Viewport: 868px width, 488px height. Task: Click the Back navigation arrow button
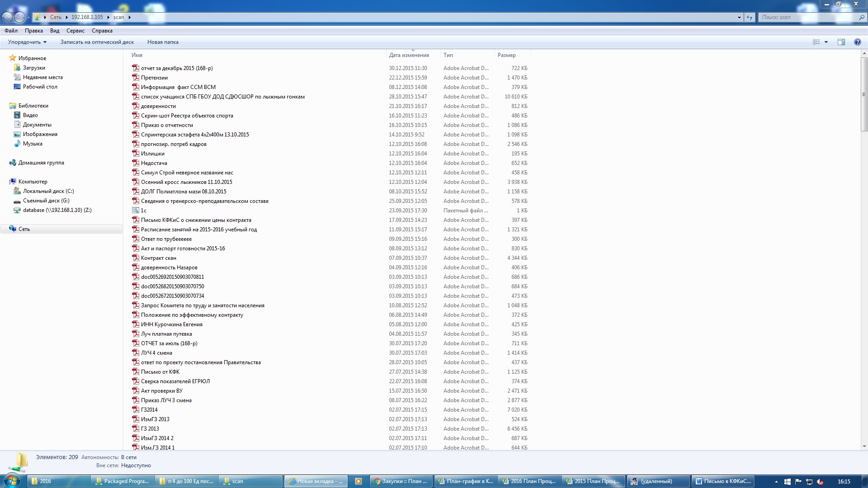7,17
